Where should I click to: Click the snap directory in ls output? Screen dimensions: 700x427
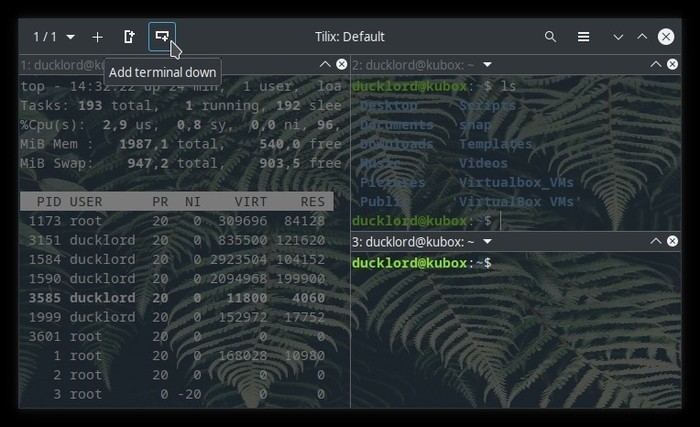click(475, 126)
